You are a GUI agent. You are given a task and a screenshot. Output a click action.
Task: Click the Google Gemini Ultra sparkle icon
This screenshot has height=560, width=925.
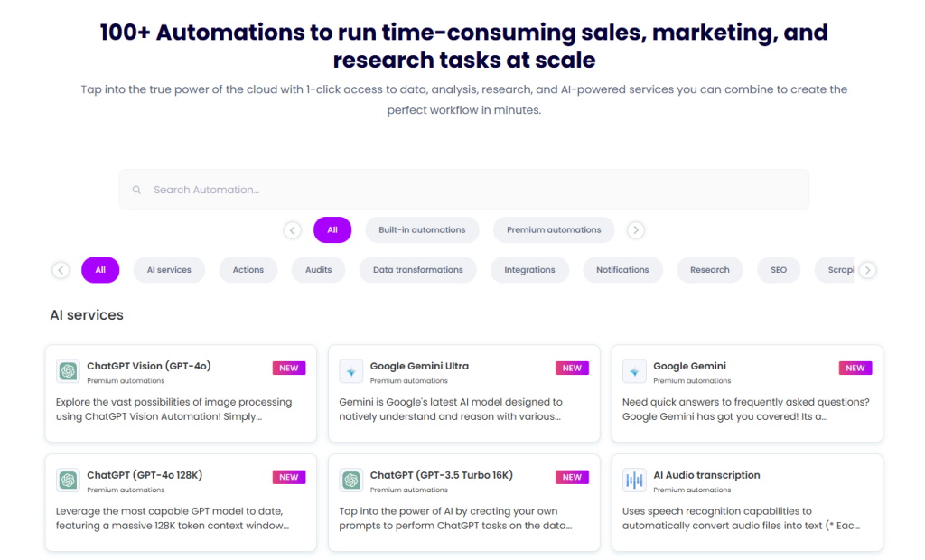point(351,371)
